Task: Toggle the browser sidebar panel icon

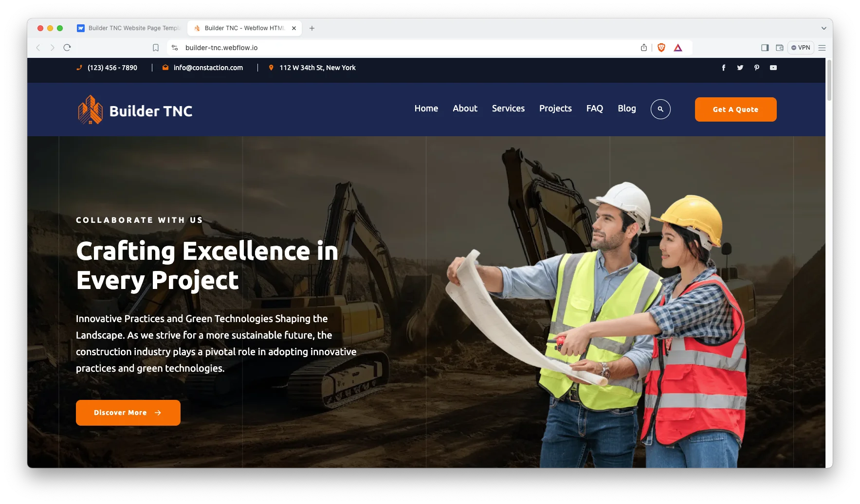Action: [x=765, y=48]
